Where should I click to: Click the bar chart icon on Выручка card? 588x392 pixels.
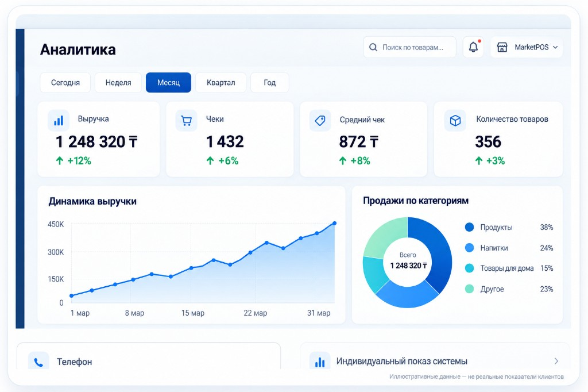tap(59, 121)
